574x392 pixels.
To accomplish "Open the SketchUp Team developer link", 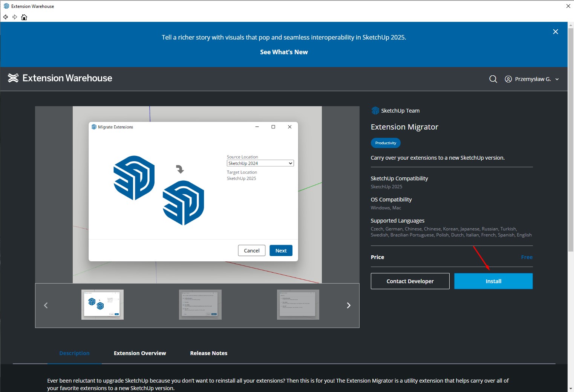I will (x=400, y=111).
